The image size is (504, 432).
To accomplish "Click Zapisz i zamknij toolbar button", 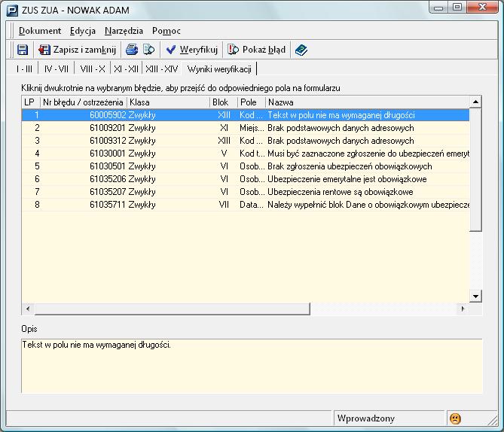I will 77,50.
